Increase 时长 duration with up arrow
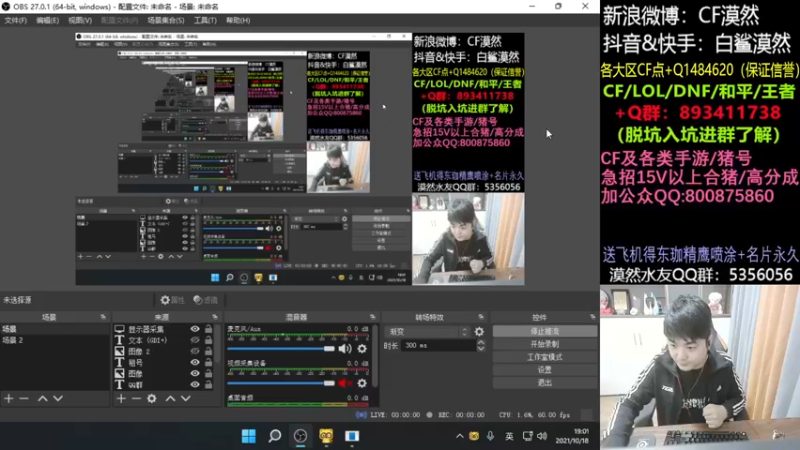The image size is (800, 450). click(x=481, y=342)
